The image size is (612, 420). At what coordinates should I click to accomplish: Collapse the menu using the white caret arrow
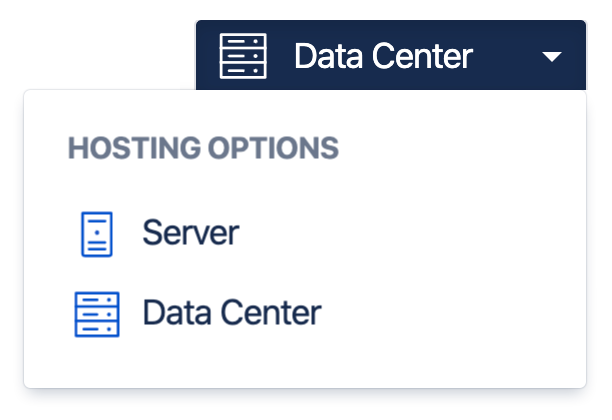coord(553,57)
